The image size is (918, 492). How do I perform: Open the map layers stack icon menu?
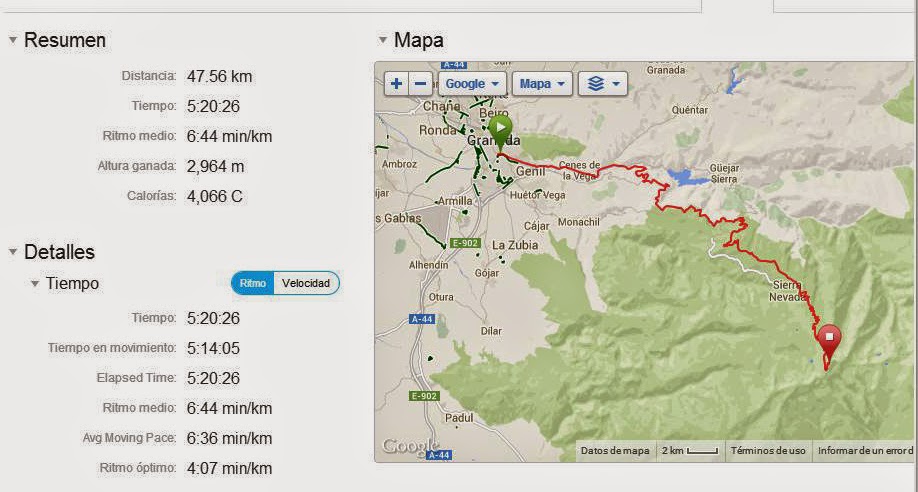click(x=602, y=84)
